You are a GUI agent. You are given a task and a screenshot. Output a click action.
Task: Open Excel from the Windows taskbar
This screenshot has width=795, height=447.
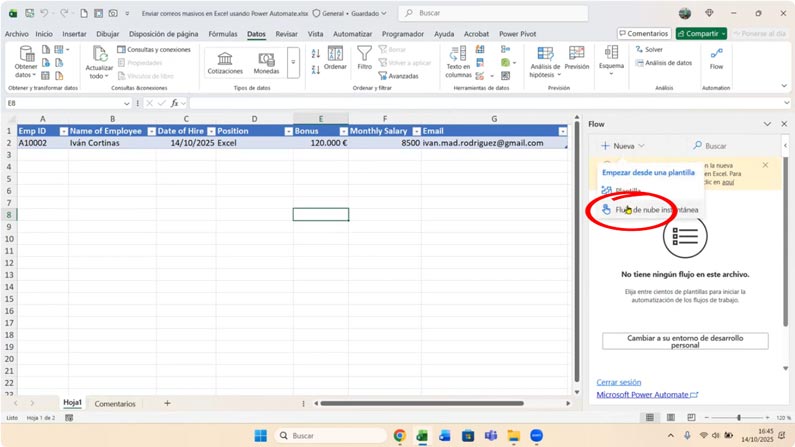[422, 436]
